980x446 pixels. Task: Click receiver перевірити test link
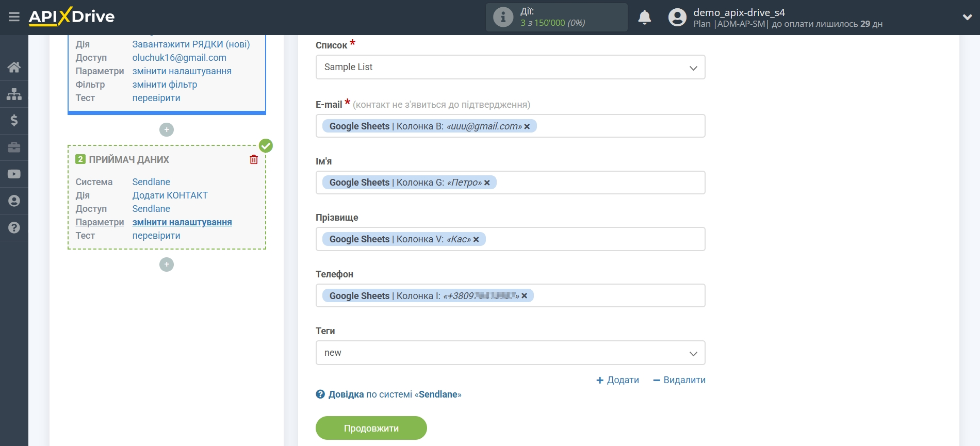click(x=156, y=236)
